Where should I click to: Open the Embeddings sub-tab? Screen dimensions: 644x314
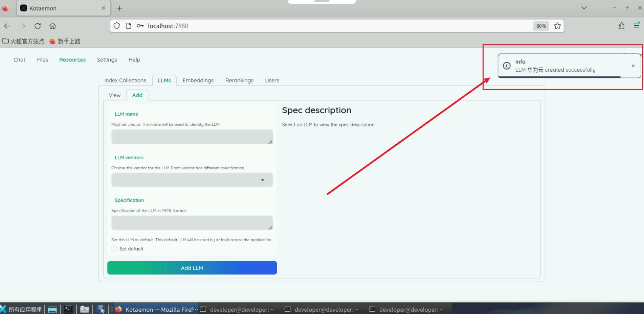pyautogui.click(x=198, y=80)
